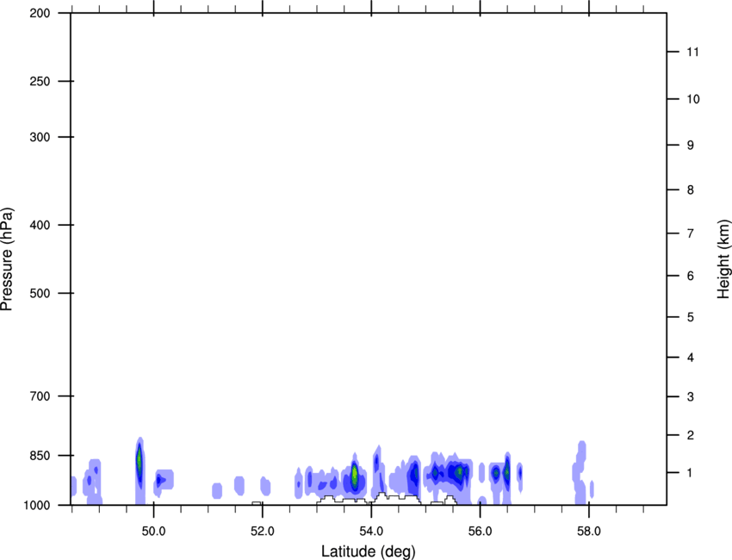Pick the 3 km height label
Screen dimensions: 732x560
click(x=690, y=396)
